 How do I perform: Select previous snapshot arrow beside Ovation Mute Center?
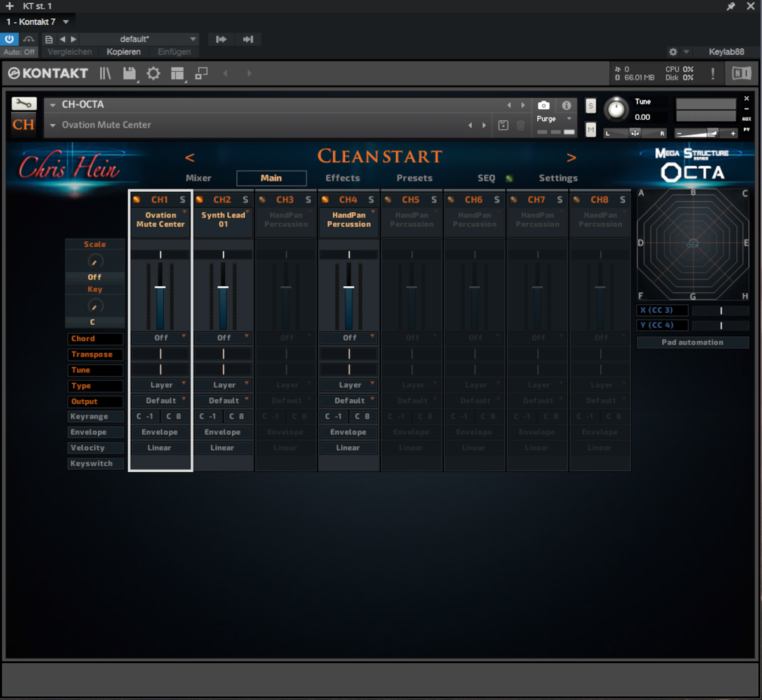(x=471, y=125)
